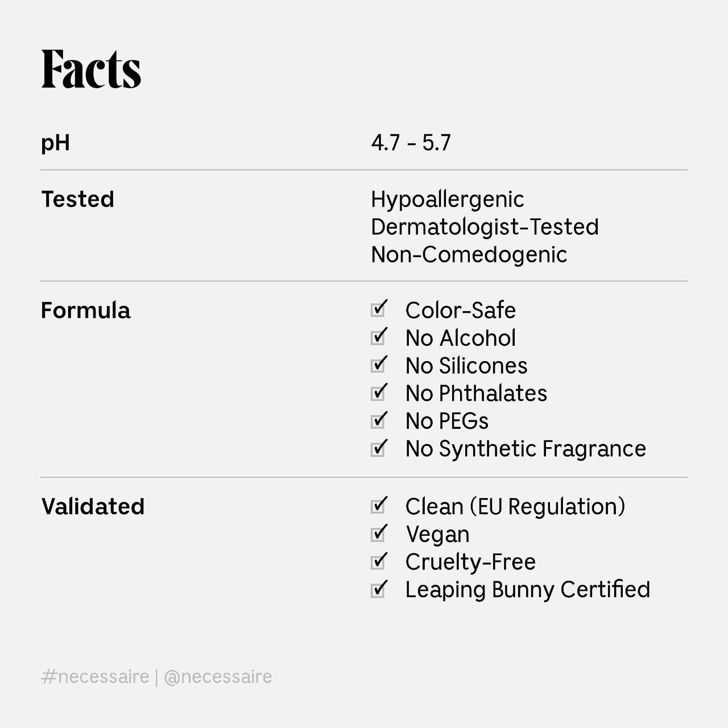The width and height of the screenshot is (728, 728).
Task: Click the #necessaire hashtag
Action: [95, 677]
